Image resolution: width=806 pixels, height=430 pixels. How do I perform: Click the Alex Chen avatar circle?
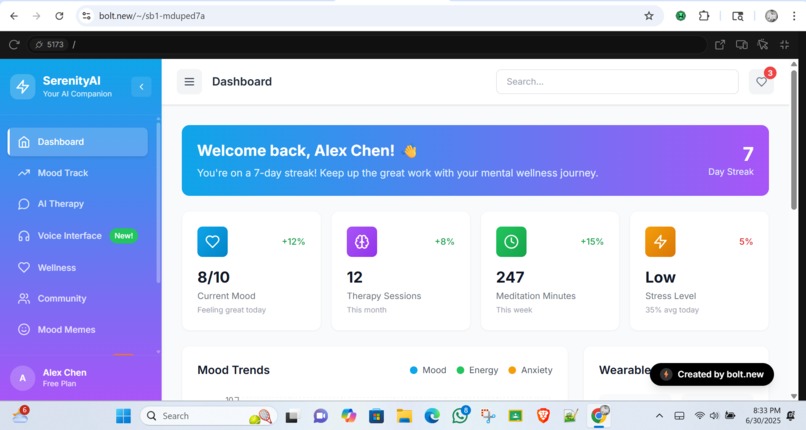pos(23,378)
